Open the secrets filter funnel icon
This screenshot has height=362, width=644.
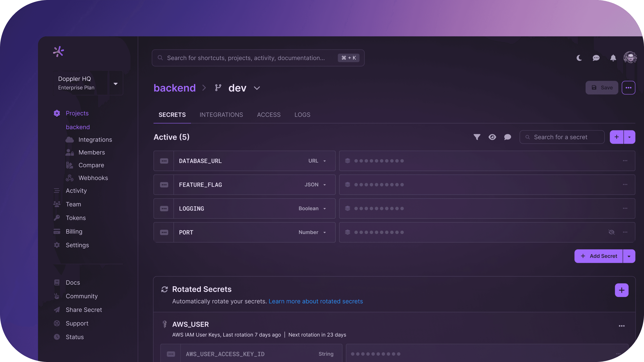[477, 137]
